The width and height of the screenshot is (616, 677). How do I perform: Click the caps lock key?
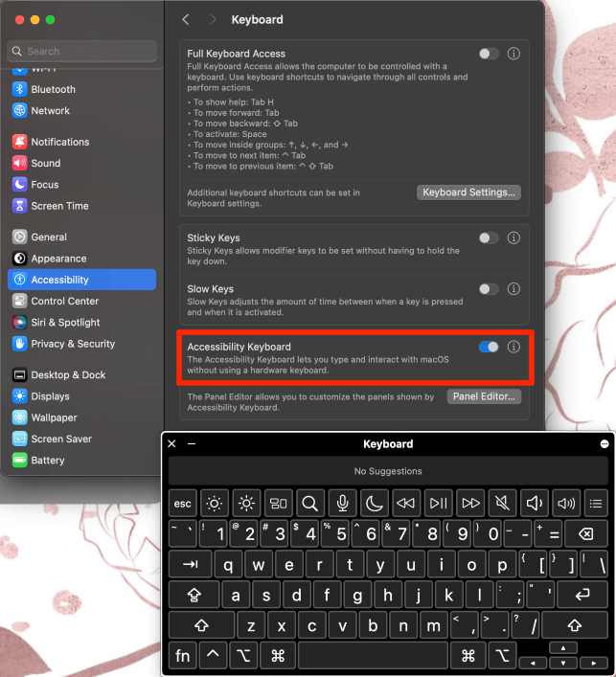pyautogui.click(x=194, y=595)
